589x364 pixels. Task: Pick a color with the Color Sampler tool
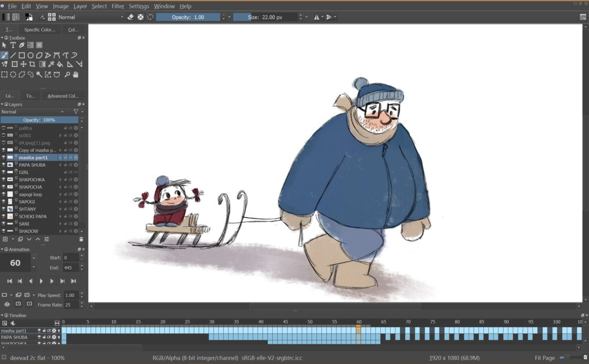coord(51,64)
